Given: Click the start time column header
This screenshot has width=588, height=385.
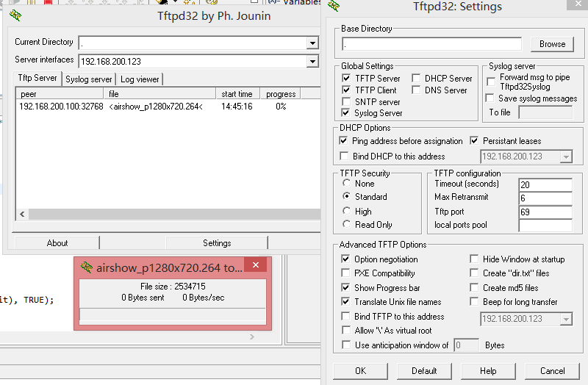Looking at the screenshot, I should (238, 94).
